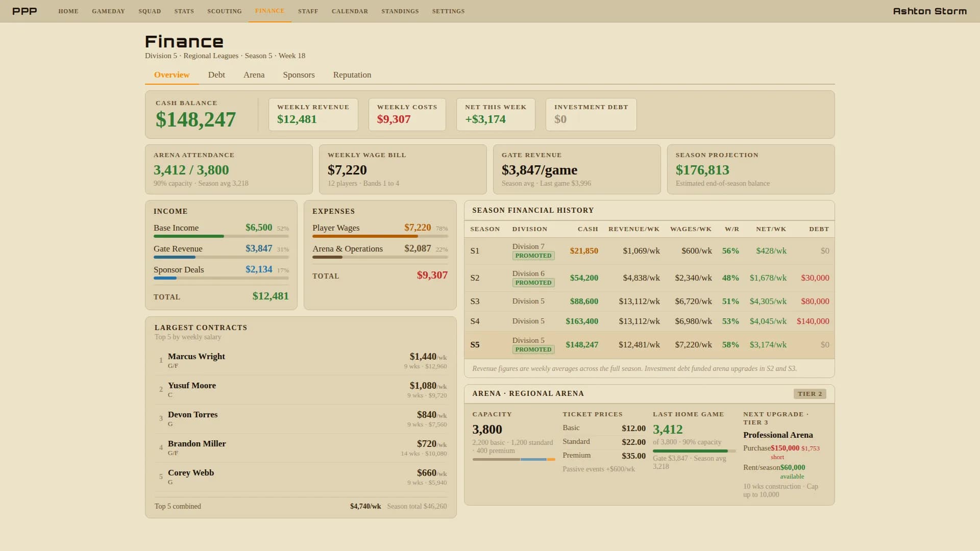Select Marcus Wright in largest contracts
Screen dimensions: 980x551
point(301,361)
